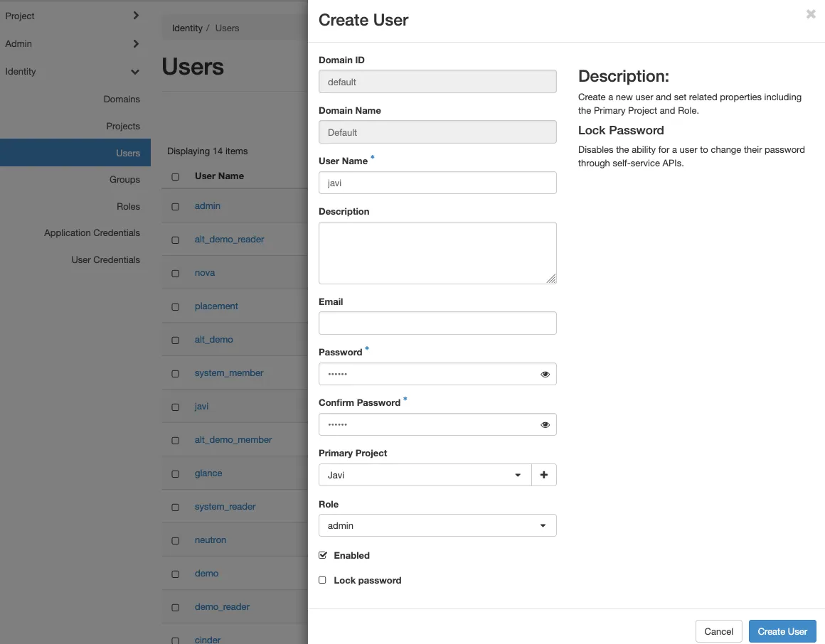Cancel user creation
This screenshot has height=644, width=825.
(x=718, y=631)
